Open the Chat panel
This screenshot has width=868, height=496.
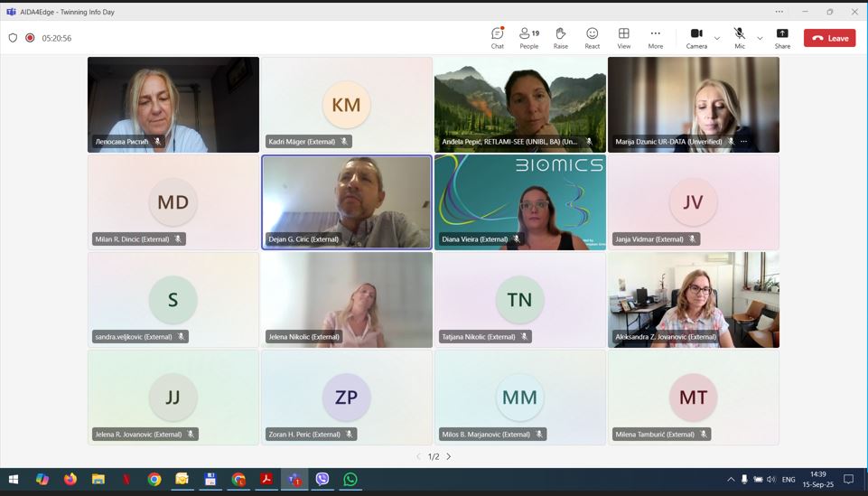pos(497,37)
